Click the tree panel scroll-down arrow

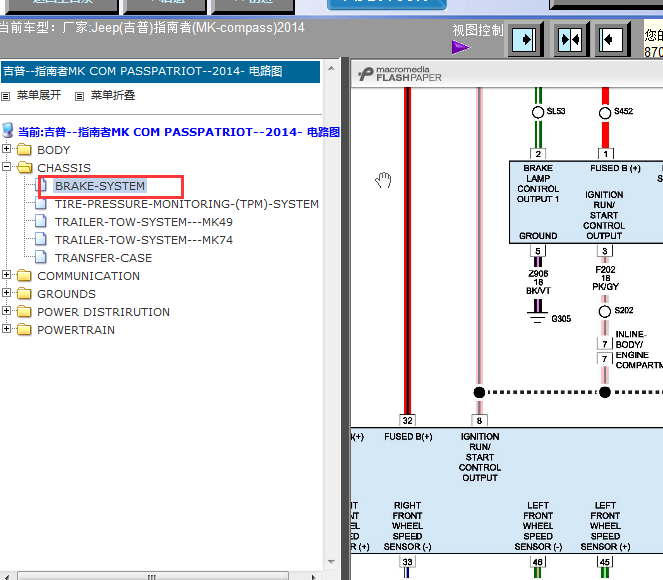tap(332, 562)
